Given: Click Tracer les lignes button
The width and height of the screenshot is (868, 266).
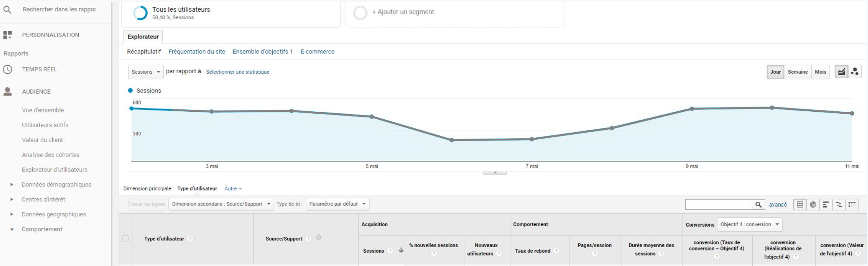Looking at the screenshot, I should tap(147, 204).
